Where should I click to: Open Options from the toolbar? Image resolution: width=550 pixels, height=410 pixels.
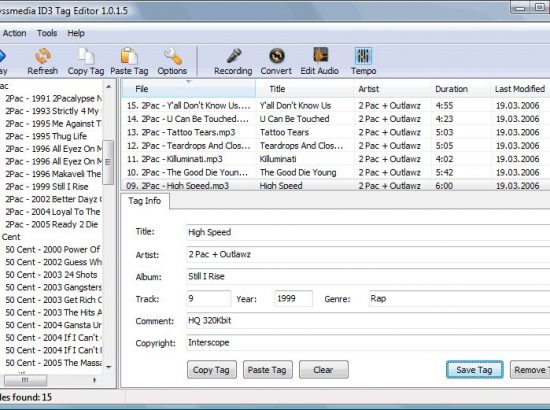172,62
